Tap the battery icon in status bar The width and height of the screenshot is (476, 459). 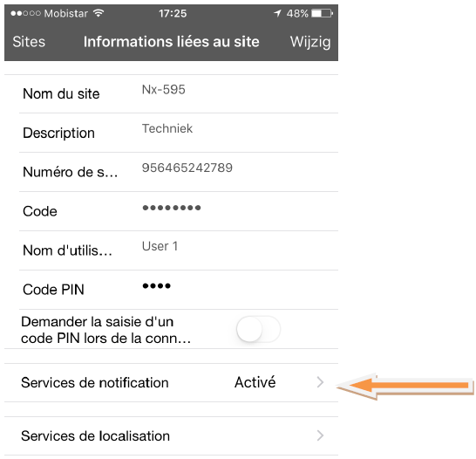(x=323, y=13)
